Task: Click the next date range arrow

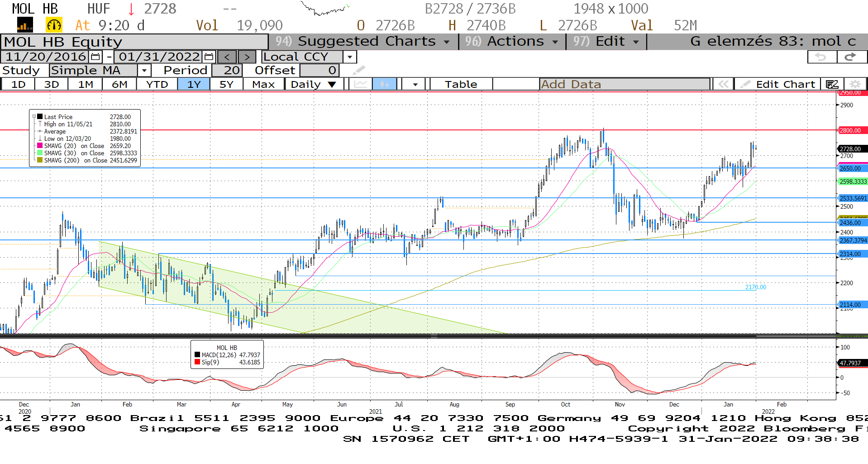Action: click(247, 57)
